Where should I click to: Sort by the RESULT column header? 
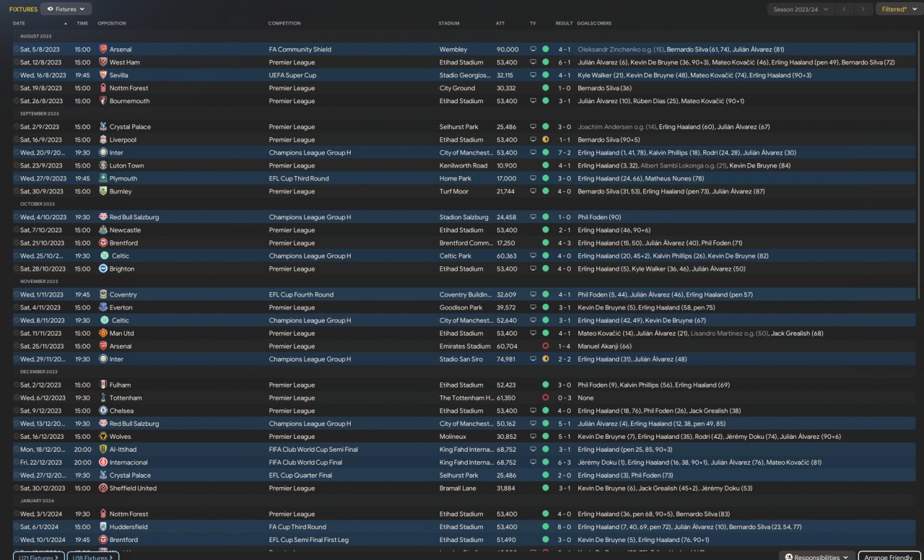[x=564, y=23]
